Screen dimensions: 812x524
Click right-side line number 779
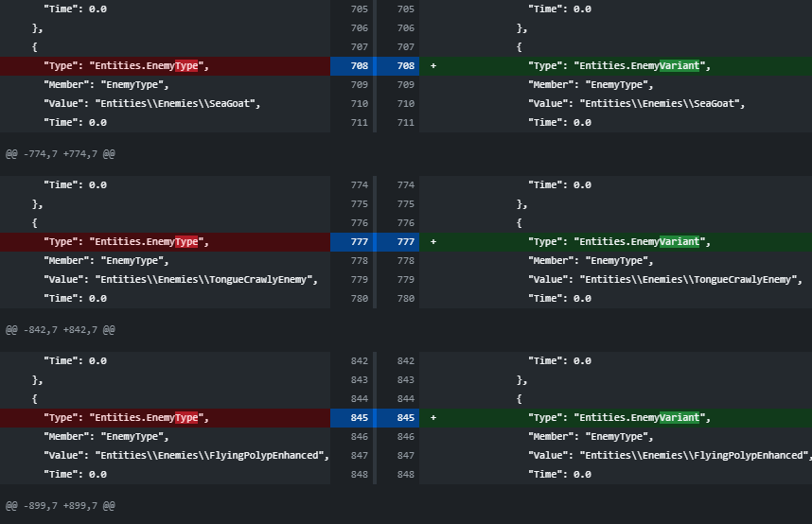[406, 280]
